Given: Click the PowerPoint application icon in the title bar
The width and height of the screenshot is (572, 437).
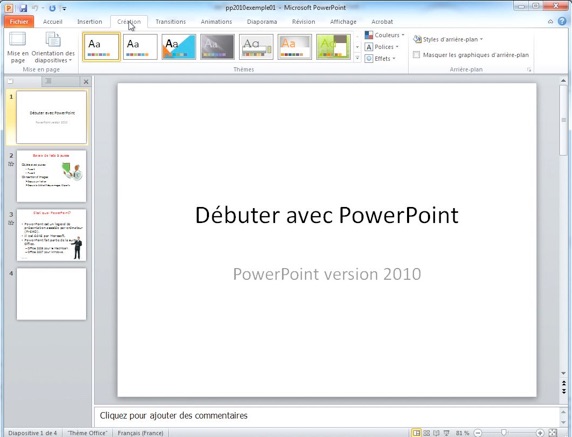Looking at the screenshot, I should tap(9, 8).
